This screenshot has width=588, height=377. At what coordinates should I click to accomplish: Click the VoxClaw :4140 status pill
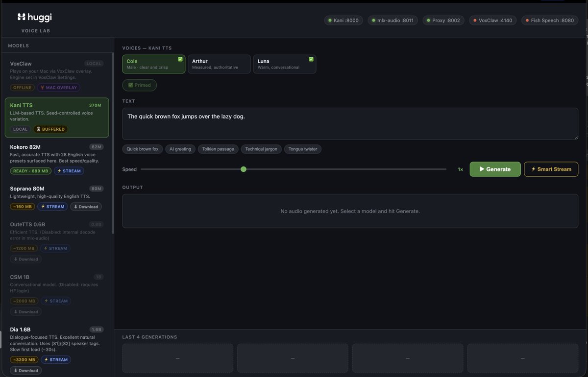tap(492, 21)
